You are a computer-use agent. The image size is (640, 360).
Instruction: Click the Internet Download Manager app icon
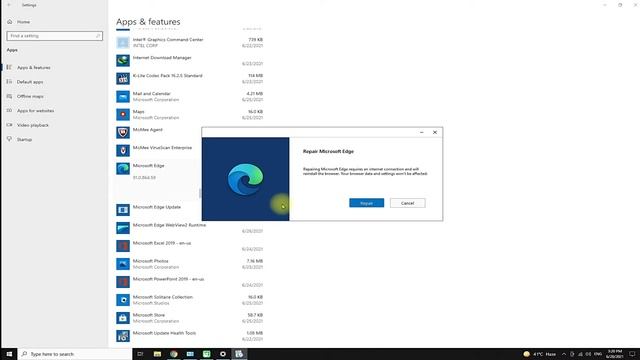(x=123, y=60)
